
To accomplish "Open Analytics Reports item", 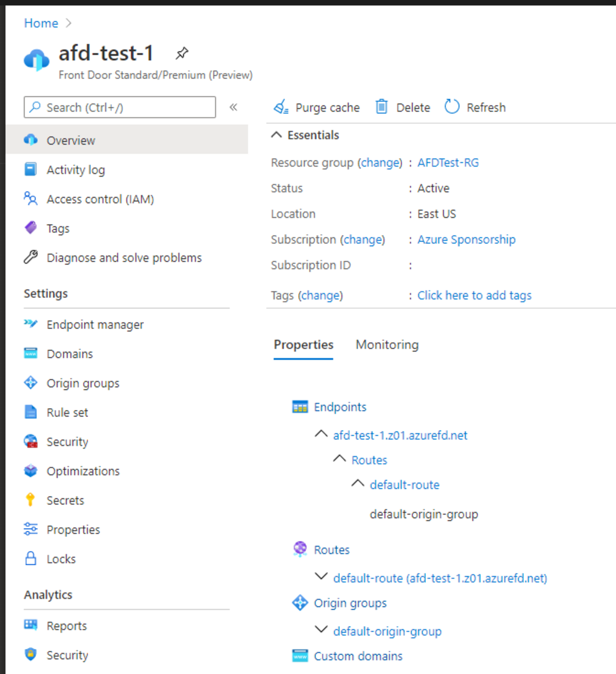I will coord(66,626).
